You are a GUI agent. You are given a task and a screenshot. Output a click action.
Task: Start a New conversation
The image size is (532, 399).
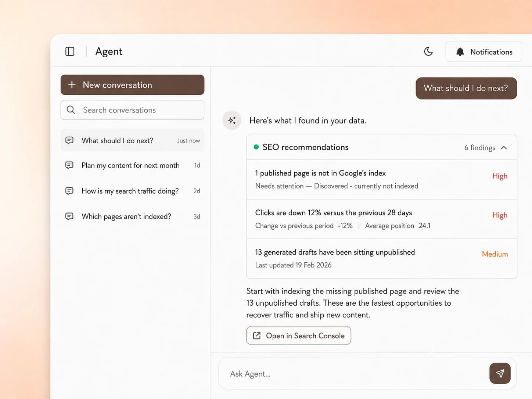pos(132,85)
